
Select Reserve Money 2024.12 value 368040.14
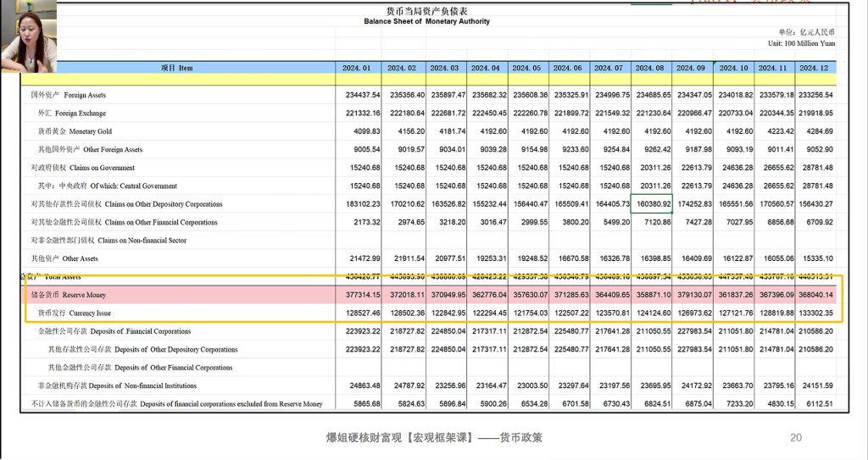click(x=816, y=295)
